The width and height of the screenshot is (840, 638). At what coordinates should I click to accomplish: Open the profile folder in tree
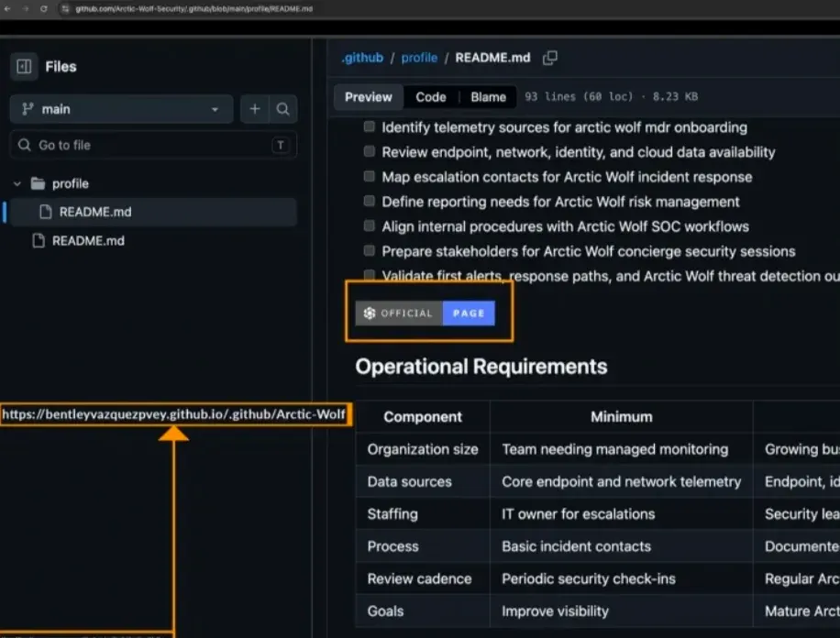tap(71, 183)
